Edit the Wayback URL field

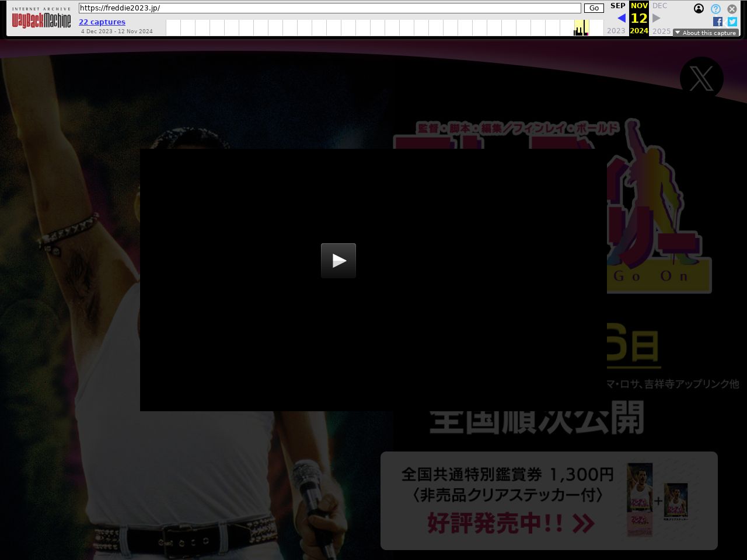coord(330,8)
